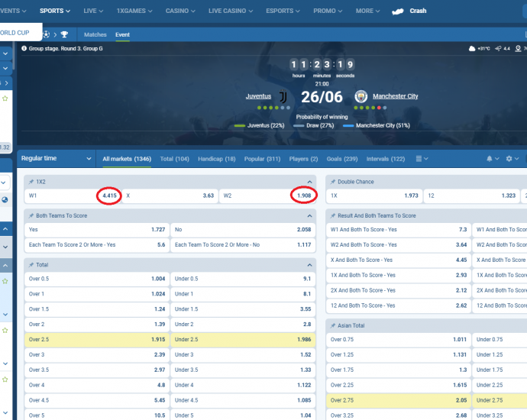Select Over 3.5 at 2.97
This screenshot has width=527, height=420.
point(97,370)
